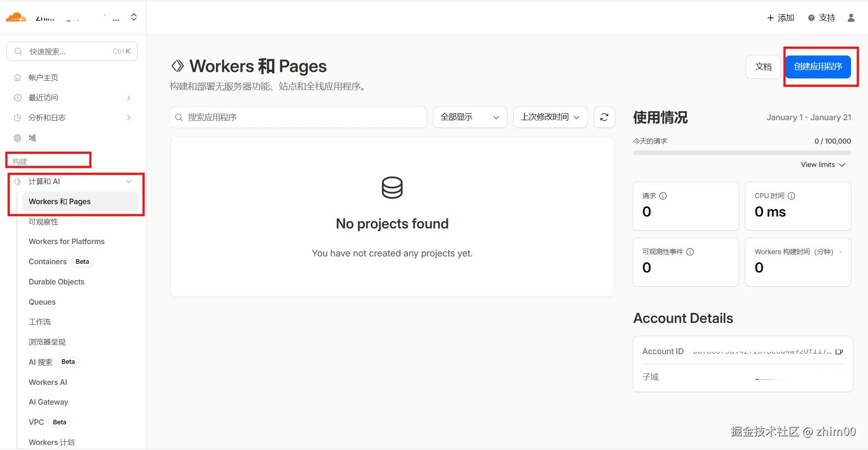Click the 搜索应用程序 search field
This screenshot has height=450, width=868.
click(298, 117)
